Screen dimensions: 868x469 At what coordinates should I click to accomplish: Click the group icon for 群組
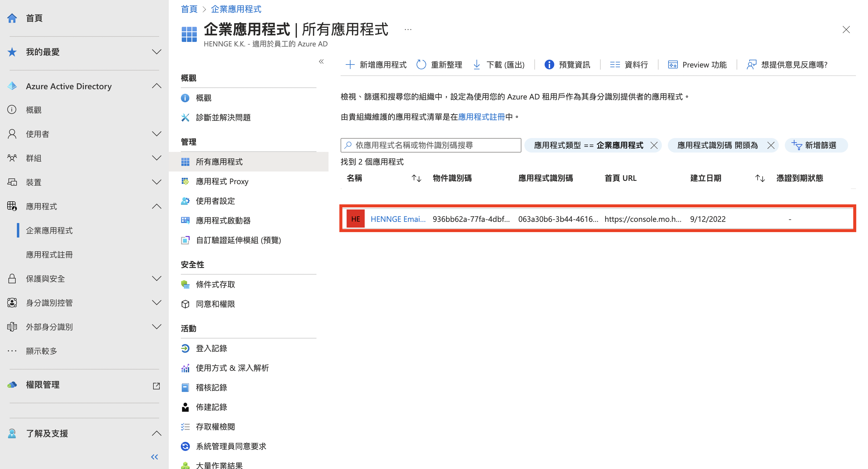[x=12, y=158]
